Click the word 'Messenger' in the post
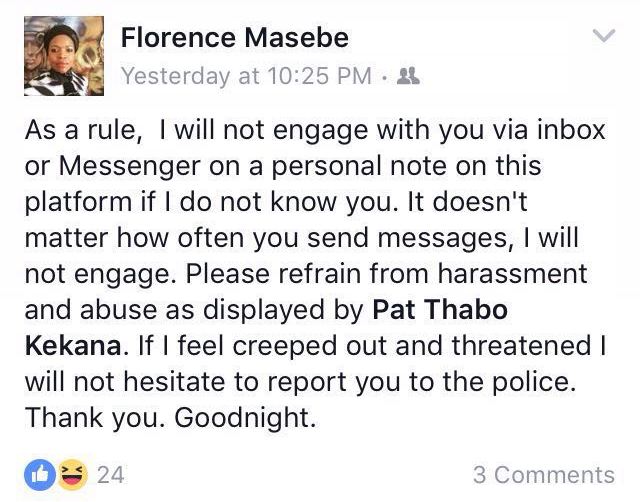 click(129, 167)
